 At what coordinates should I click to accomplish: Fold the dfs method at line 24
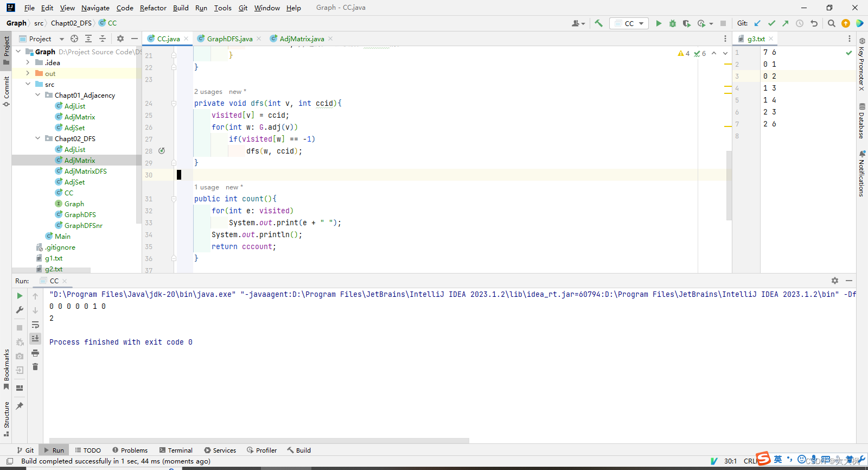[174, 103]
